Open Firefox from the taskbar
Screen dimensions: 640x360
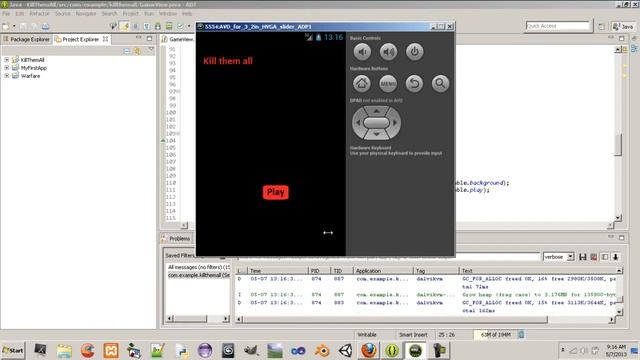pyautogui.click(x=369, y=350)
